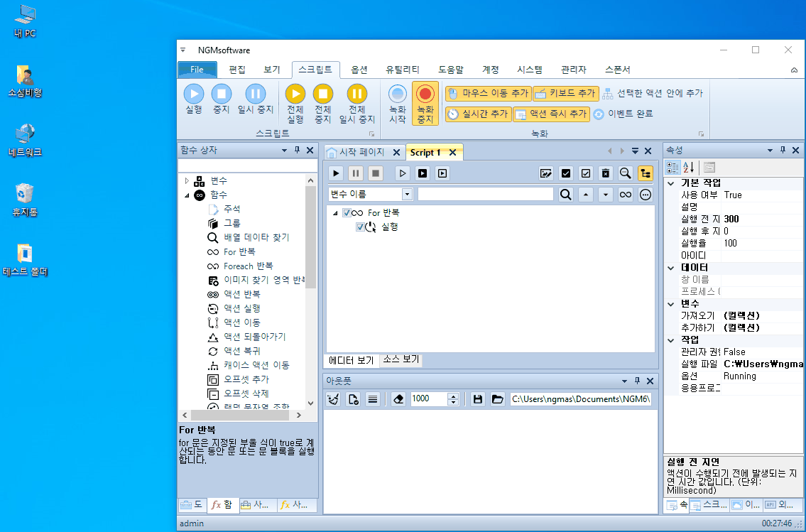
Task: Toggle the highlighted tree view icon
Action: [x=646, y=174]
